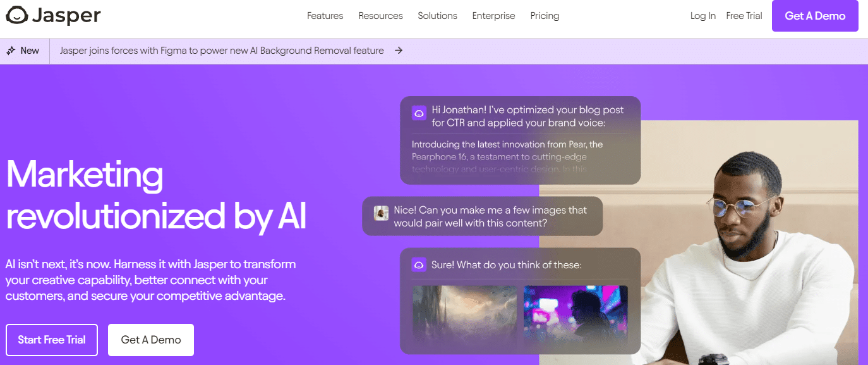
Task: Click the arrow after the announcement text
Action: (399, 51)
